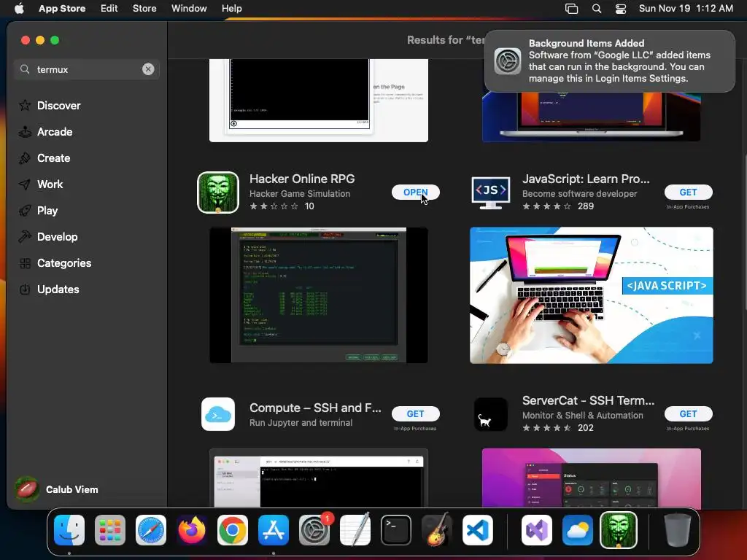Click the ServerCat - SSH Term... title
Screen dimensions: 747x560
coord(589,400)
